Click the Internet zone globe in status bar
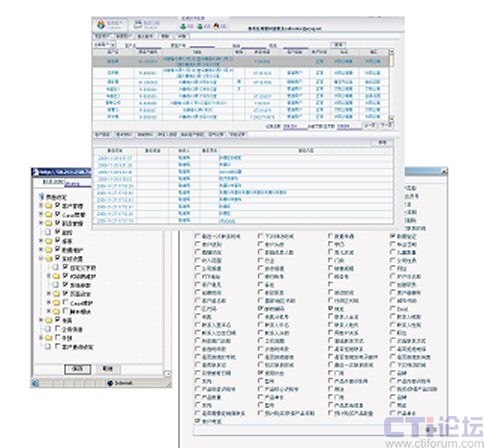This screenshot has width=484, height=448. tap(110, 383)
